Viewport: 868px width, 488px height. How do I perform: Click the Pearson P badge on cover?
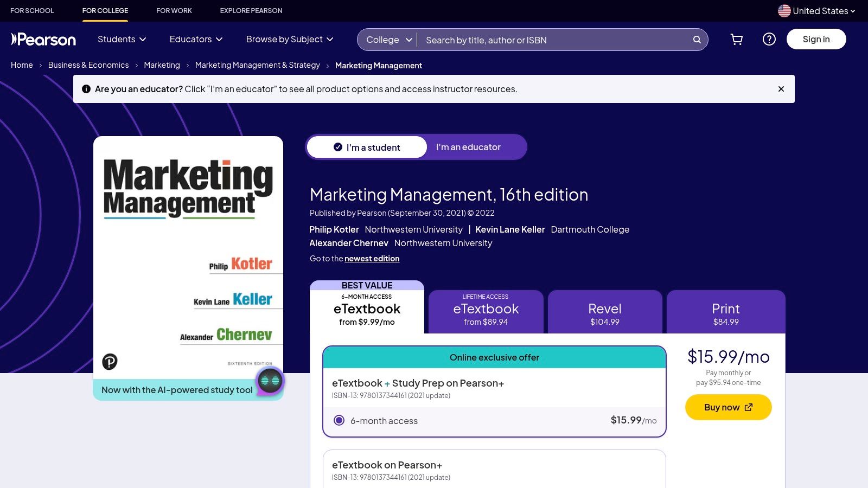(110, 362)
